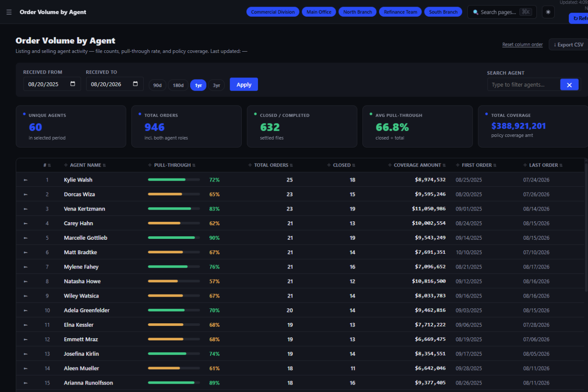Click the Reset column order link
The width and height of the screenshot is (588, 392).
(x=522, y=45)
